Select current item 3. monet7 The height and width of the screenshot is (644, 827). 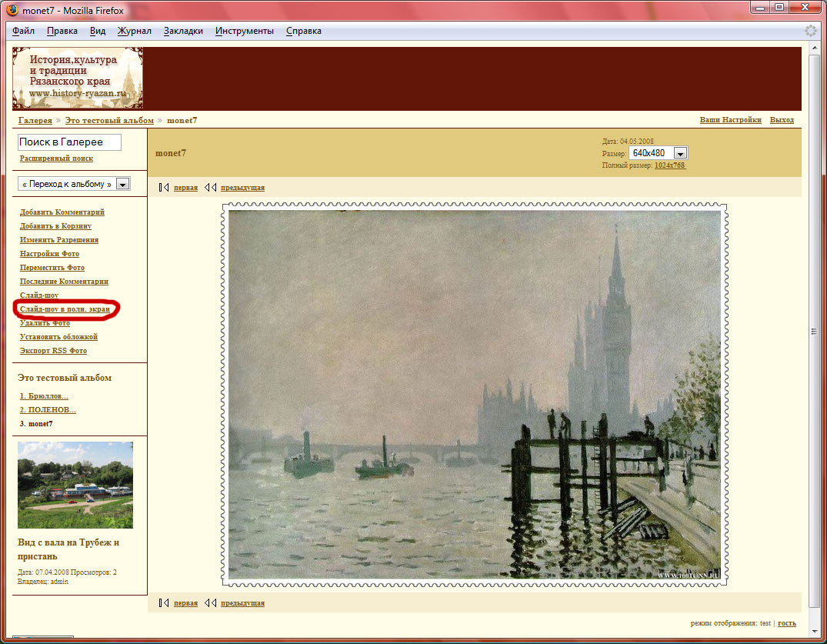point(36,423)
